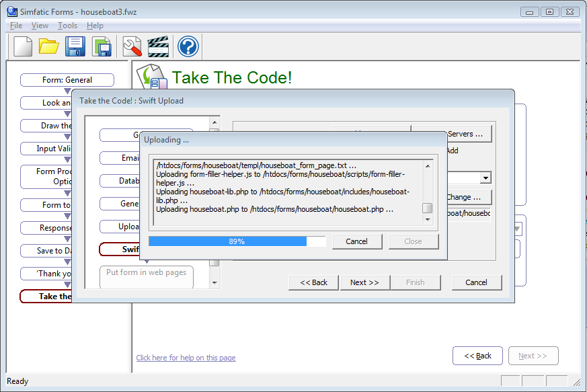Click the New form toolbar icon
Image resolution: width=587 pixels, height=392 pixels.
coord(23,47)
